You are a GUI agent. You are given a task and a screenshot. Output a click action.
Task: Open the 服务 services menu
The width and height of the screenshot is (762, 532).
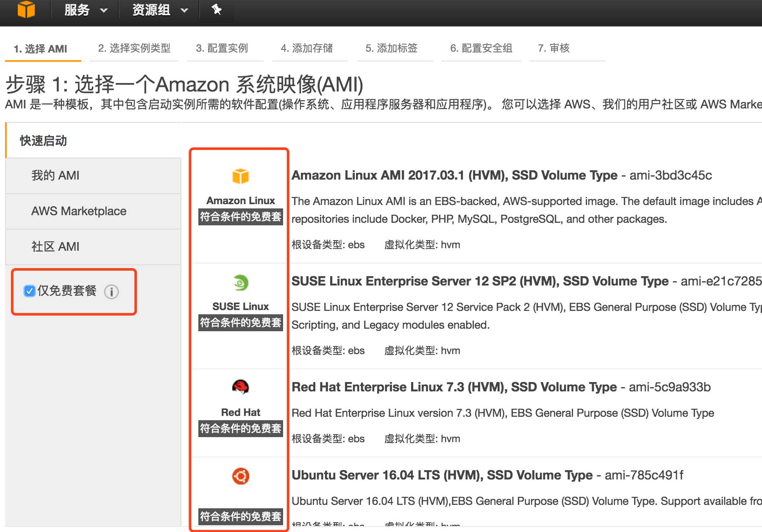point(86,9)
